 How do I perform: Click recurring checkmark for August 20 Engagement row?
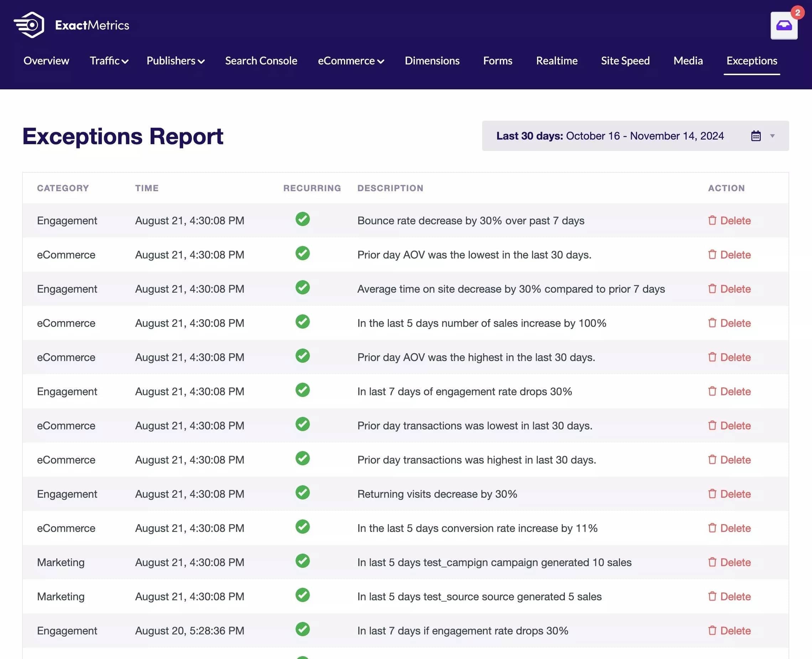[303, 629]
